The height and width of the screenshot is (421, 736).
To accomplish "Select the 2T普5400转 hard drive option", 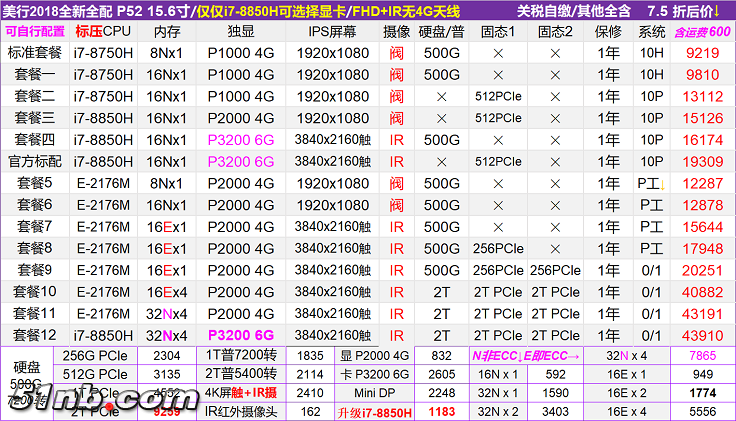I will pyautogui.click(x=242, y=373).
